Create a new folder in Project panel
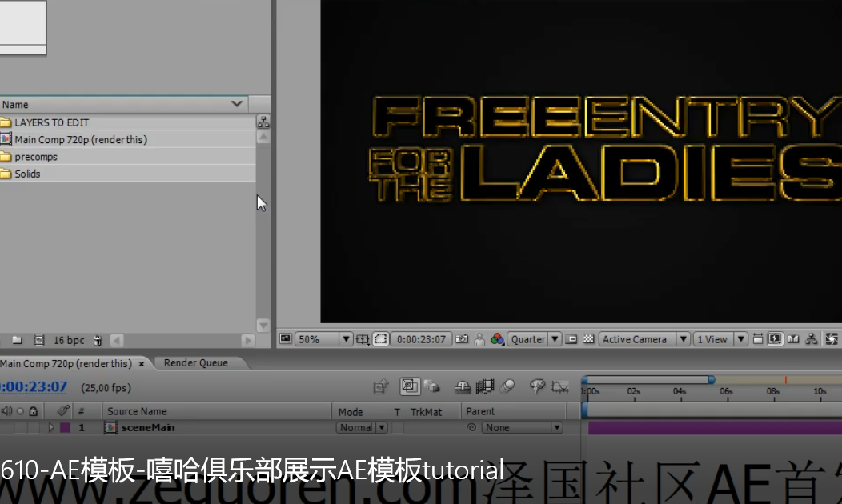Image resolution: width=842 pixels, height=504 pixels. click(x=17, y=340)
